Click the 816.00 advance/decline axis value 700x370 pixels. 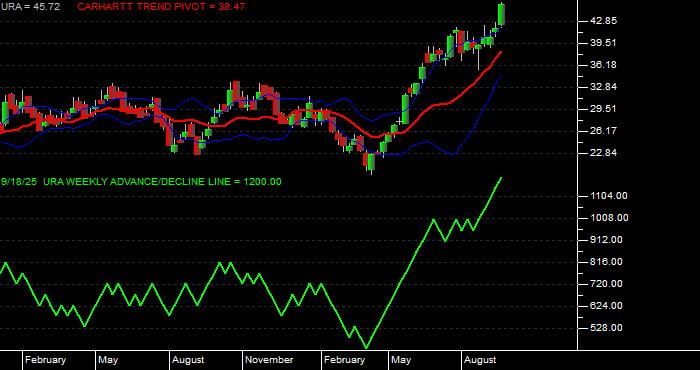point(606,262)
